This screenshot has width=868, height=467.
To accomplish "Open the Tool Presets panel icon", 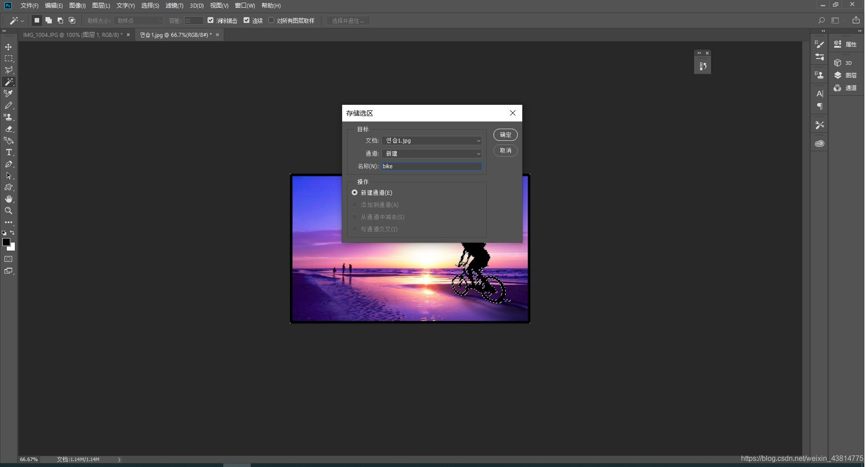I will (x=819, y=125).
